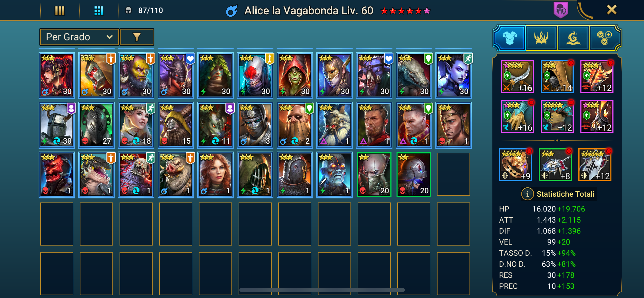Open the crown masteries tab

point(541,38)
